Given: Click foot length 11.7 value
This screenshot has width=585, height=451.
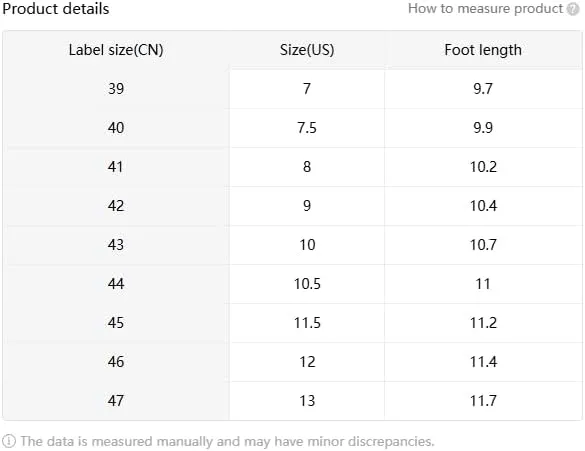Looking at the screenshot, I should (483, 401).
